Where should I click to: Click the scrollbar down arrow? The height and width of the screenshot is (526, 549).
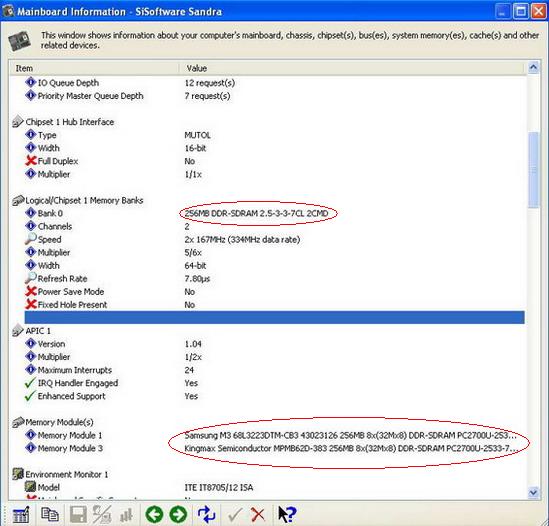click(x=533, y=493)
